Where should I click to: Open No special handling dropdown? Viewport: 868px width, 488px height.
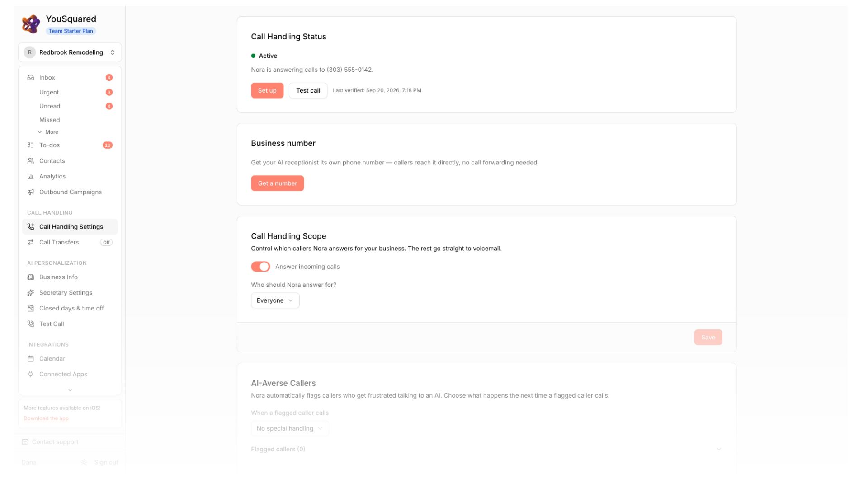pyautogui.click(x=290, y=428)
